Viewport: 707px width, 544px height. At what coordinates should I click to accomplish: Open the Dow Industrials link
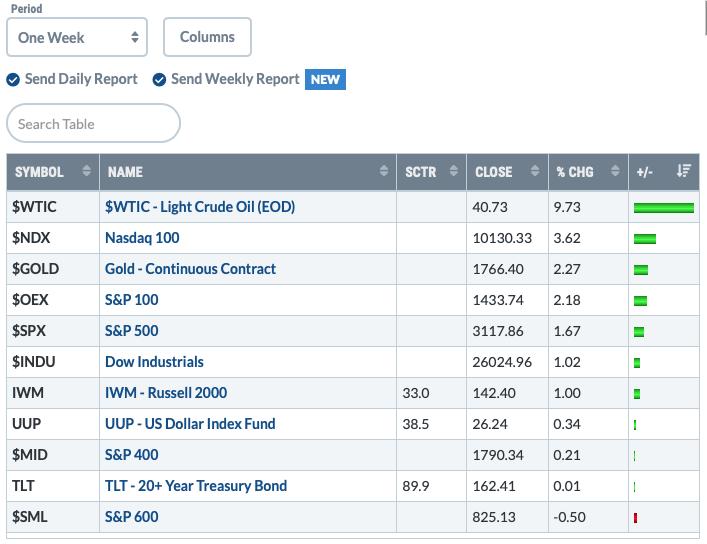154,362
